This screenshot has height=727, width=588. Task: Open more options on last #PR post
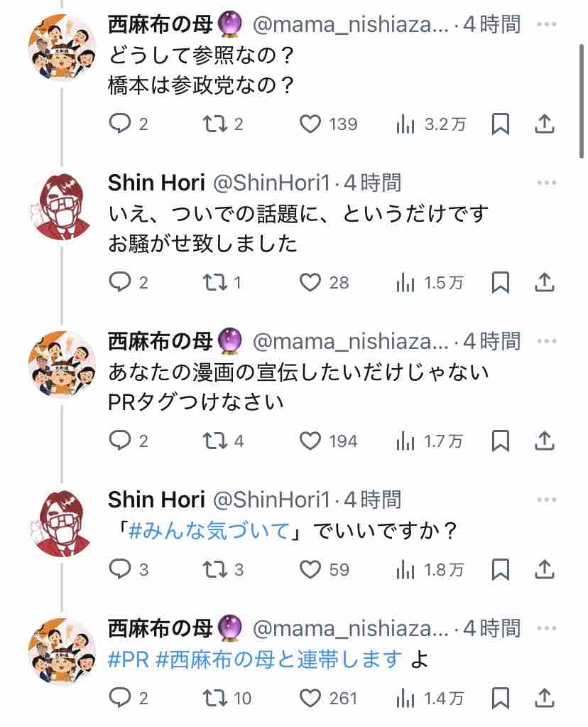pyautogui.click(x=546, y=628)
